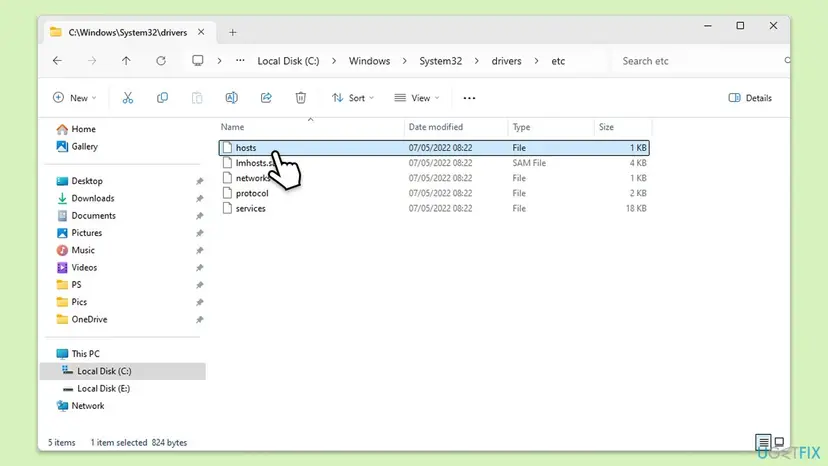The height and width of the screenshot is (466, 828).
Task: Expand chevron after the PC icon
Action: [219, 61]
